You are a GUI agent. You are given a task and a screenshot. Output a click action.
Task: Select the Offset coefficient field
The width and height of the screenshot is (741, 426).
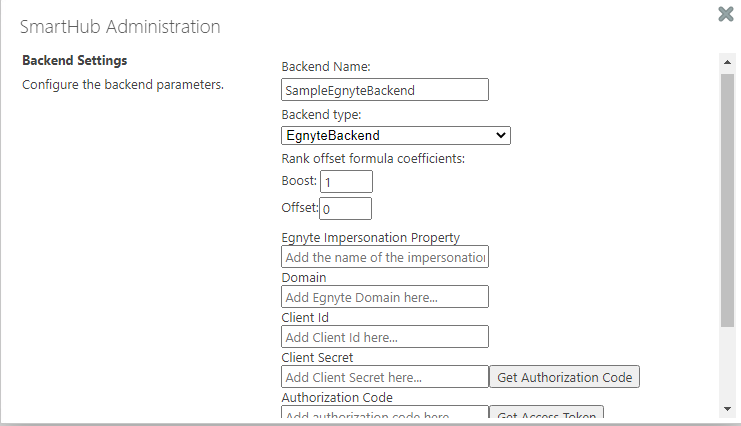pos(346,208)
